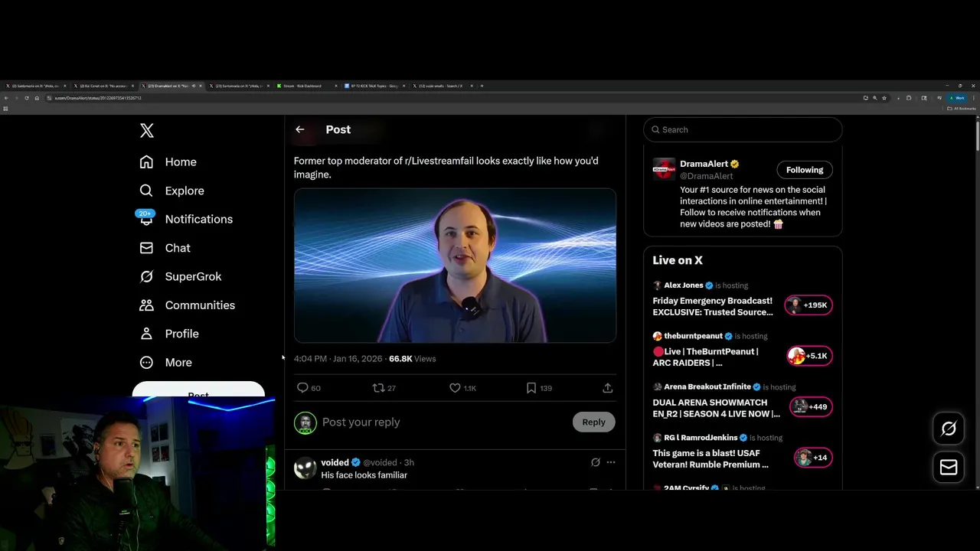The width and height of the screenshot is (980, 551).
Task: Open the All Bookmarks folder
Action: pyautogui.click(x=962, y=109)
